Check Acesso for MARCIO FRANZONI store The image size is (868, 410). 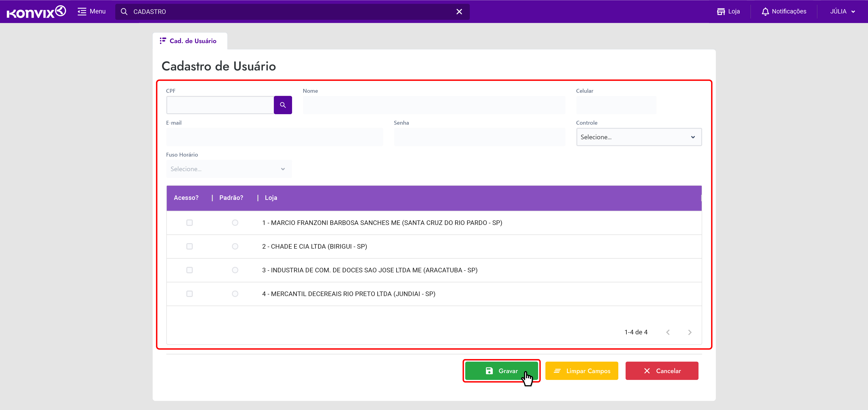(x=189, y=222)
